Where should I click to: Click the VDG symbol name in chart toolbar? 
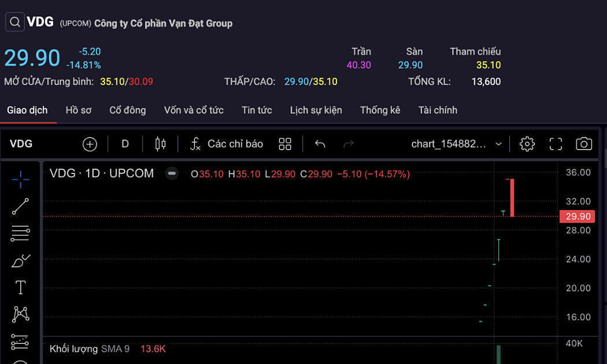[21, 144]
